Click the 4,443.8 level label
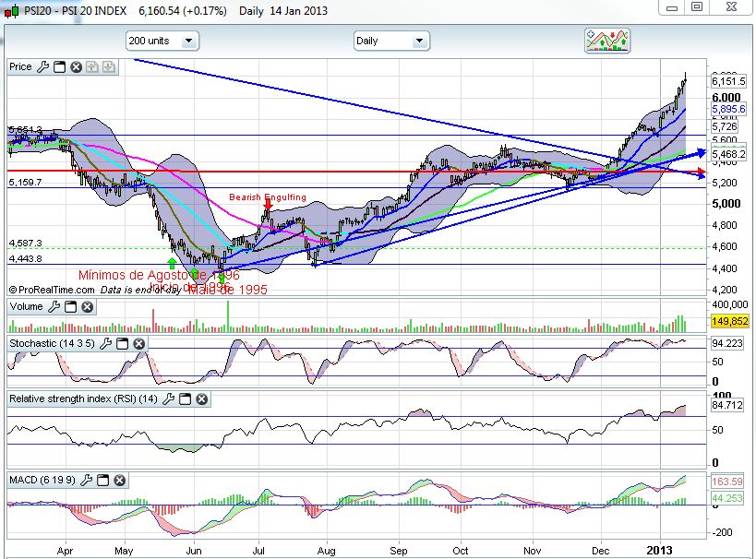Viewport: 756px width, 559px height. coord(25,259)
